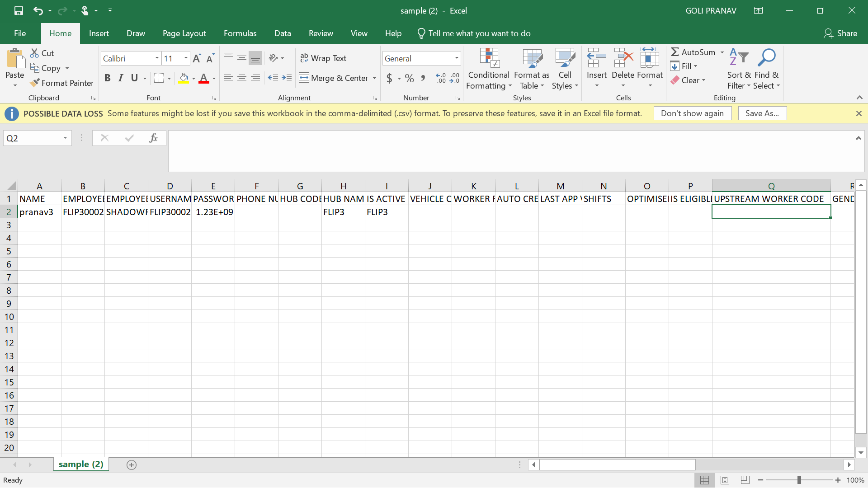
Task: Click the zoom slider handle
Action: pyautogui.click(x=799, y=480)
